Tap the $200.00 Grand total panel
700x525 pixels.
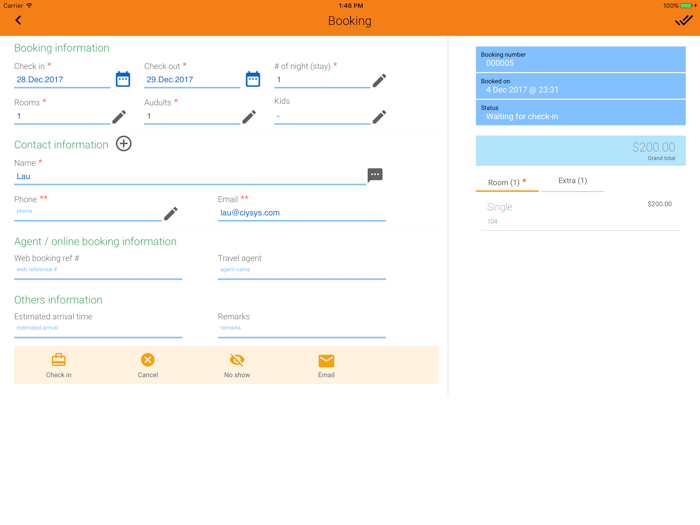pos(581,151)
